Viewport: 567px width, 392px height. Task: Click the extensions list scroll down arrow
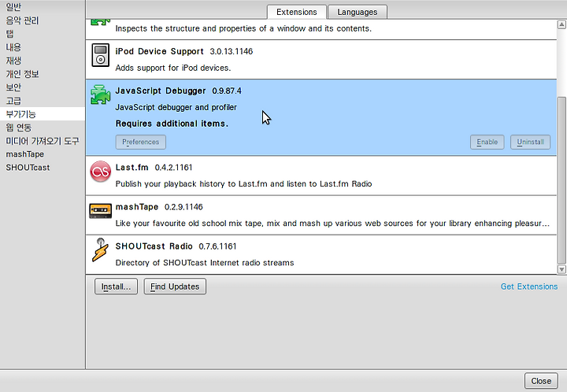pos(561,269)
